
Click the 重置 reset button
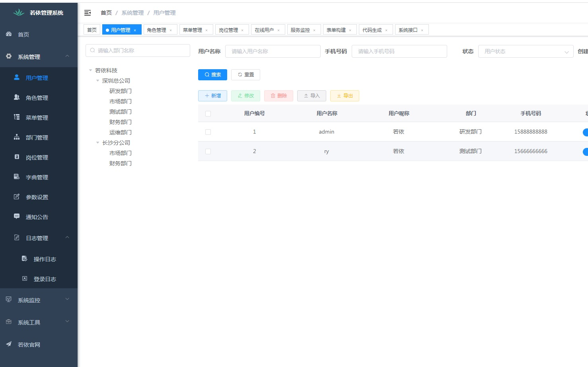click(245, 75)
